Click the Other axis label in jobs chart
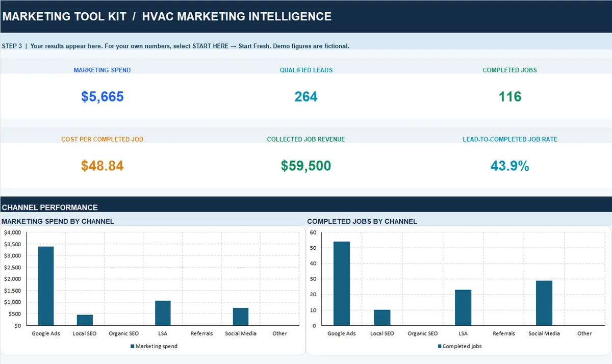 coord(584,333)
